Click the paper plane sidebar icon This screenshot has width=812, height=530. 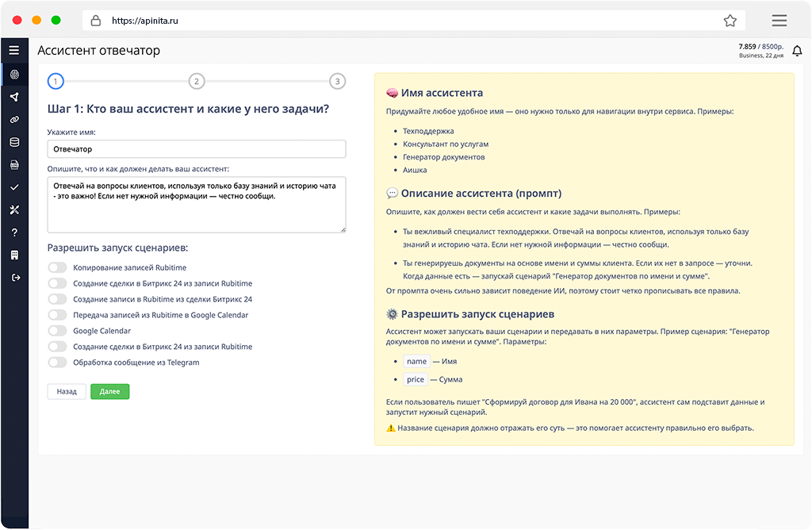[x=13, y=97]
